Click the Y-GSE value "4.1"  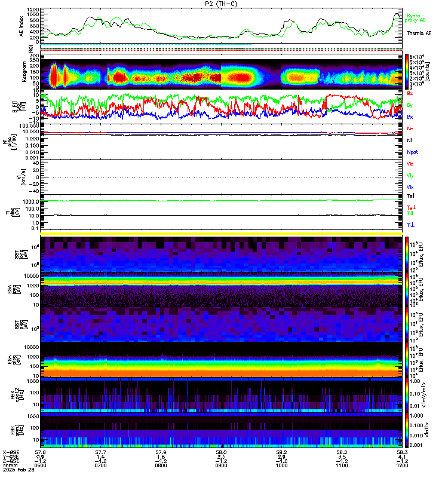click(402, 456)
